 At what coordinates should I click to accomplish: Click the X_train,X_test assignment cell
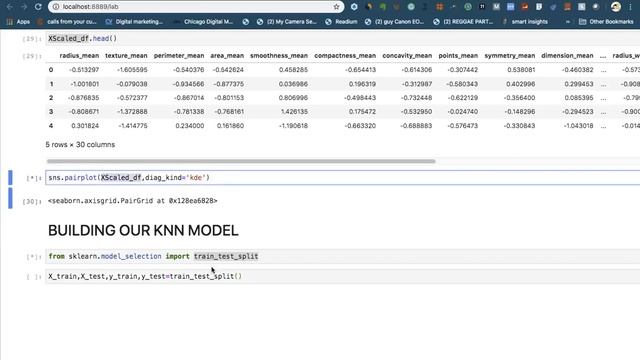click(343, 276)
